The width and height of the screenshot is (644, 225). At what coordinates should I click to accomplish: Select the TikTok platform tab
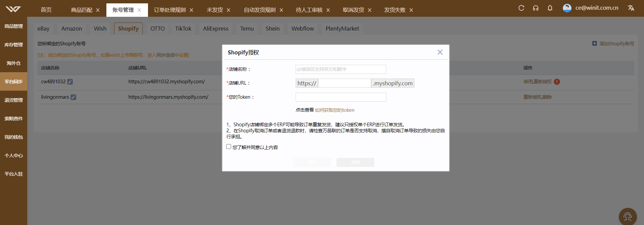[183, 29]
